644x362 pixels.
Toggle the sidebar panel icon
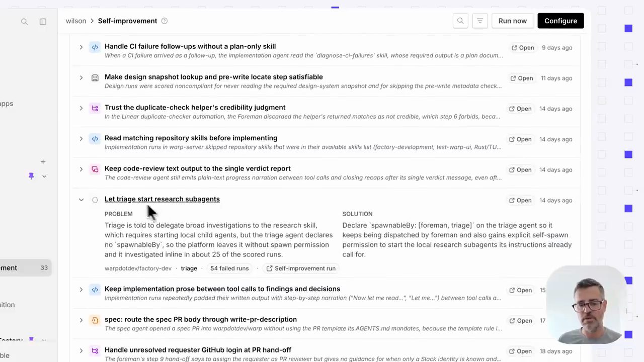coord(43,22)
